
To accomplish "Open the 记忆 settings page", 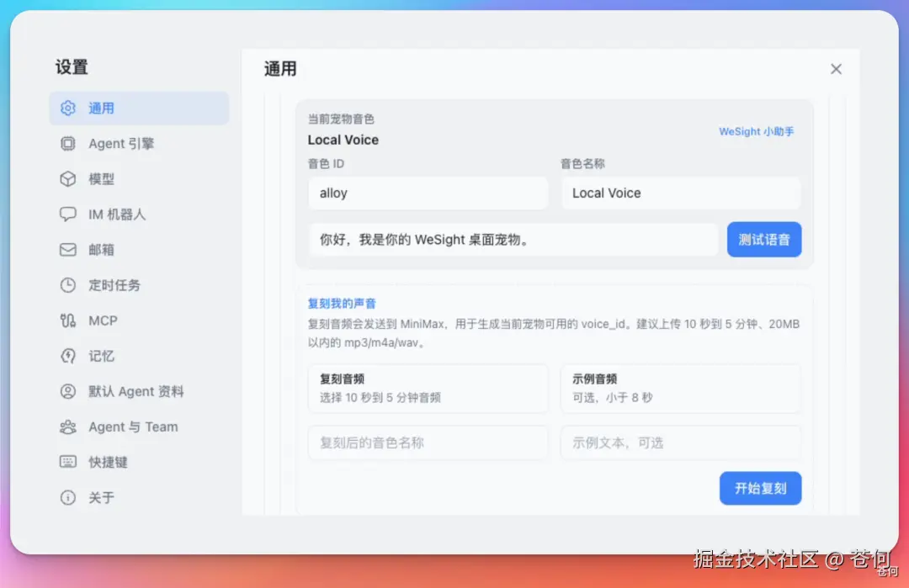I will (101, 356).
